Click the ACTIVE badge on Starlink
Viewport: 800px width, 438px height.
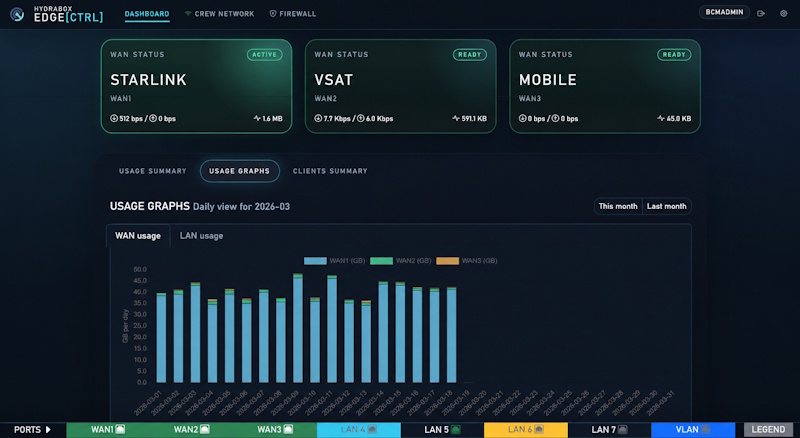point(264,55)
